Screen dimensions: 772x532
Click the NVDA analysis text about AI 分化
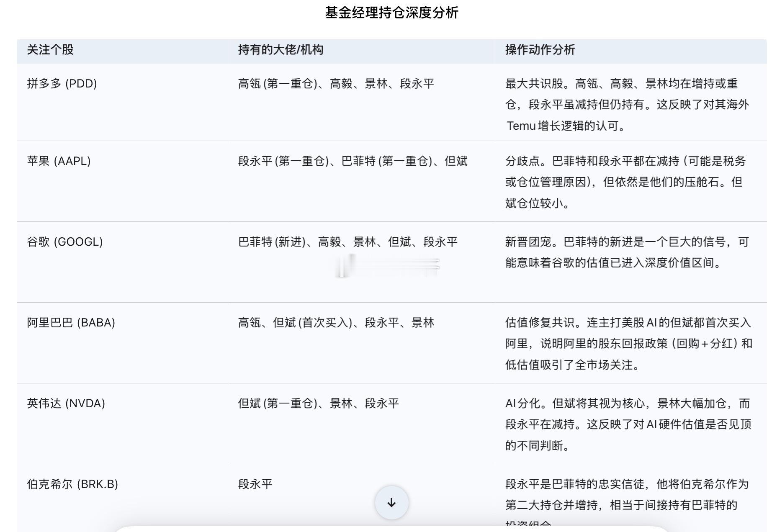point(624,423)
